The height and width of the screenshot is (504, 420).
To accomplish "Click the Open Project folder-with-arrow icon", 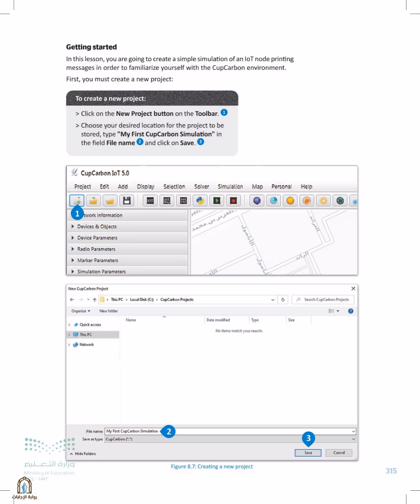I will pos(93,200).
